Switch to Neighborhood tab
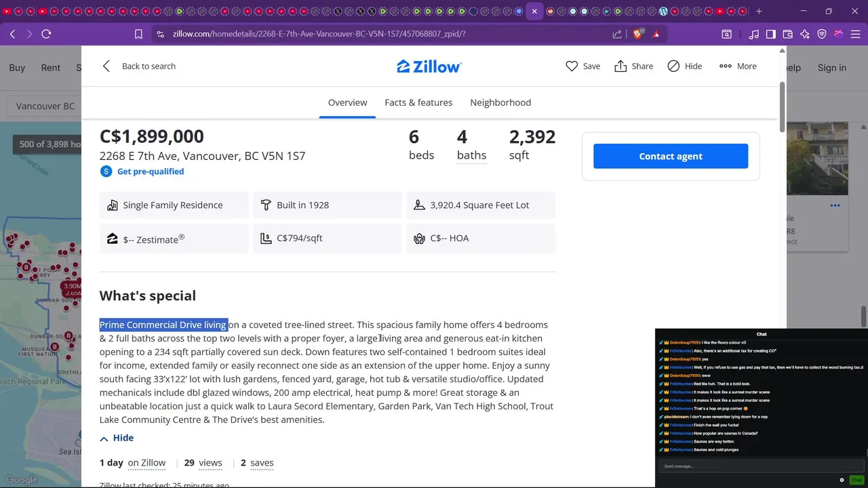Image resolution: width=868 pixels, height=488 pixels. [500, 102]
